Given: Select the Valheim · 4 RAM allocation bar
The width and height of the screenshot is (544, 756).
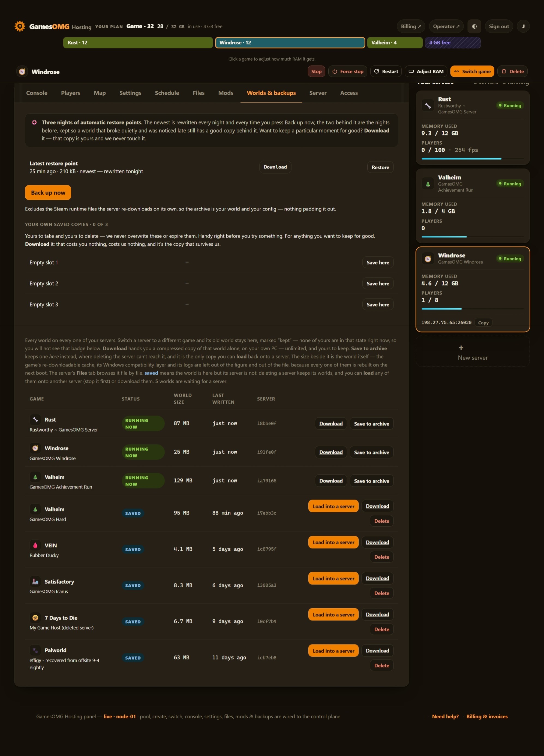Looking at the screenshot, I should click(395, 43).
